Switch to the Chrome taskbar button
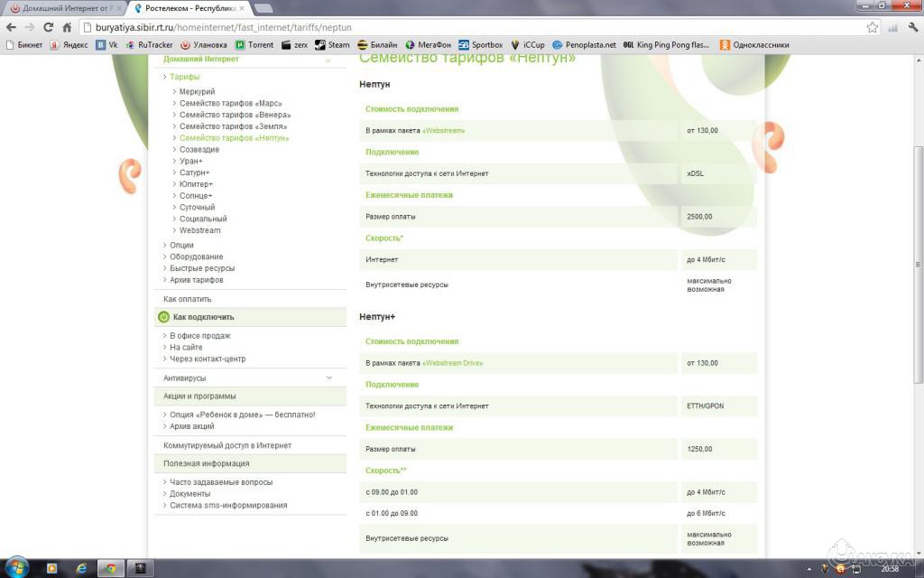This screenshot has height=578, width=924. [x=111, y=569]
